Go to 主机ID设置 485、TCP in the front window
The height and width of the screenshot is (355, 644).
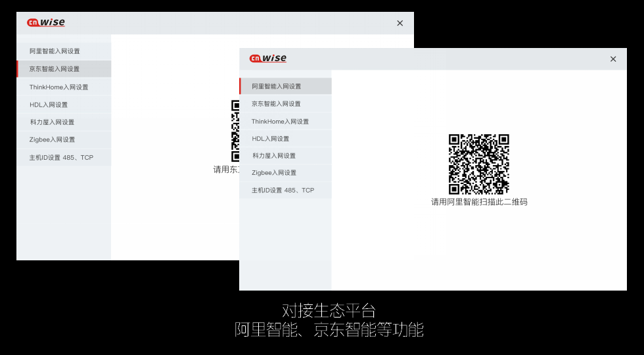pyautogui.click(x=283, y=190)
